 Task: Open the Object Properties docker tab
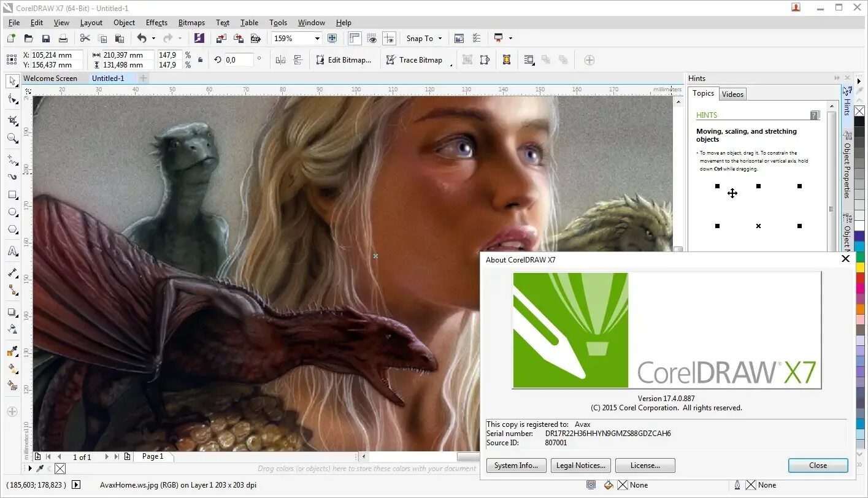847,166
